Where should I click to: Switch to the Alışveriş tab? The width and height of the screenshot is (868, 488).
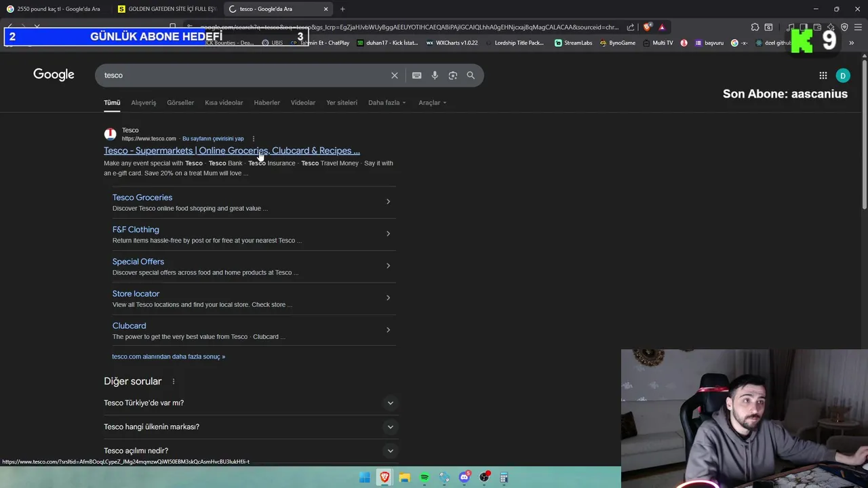(144, 102)
